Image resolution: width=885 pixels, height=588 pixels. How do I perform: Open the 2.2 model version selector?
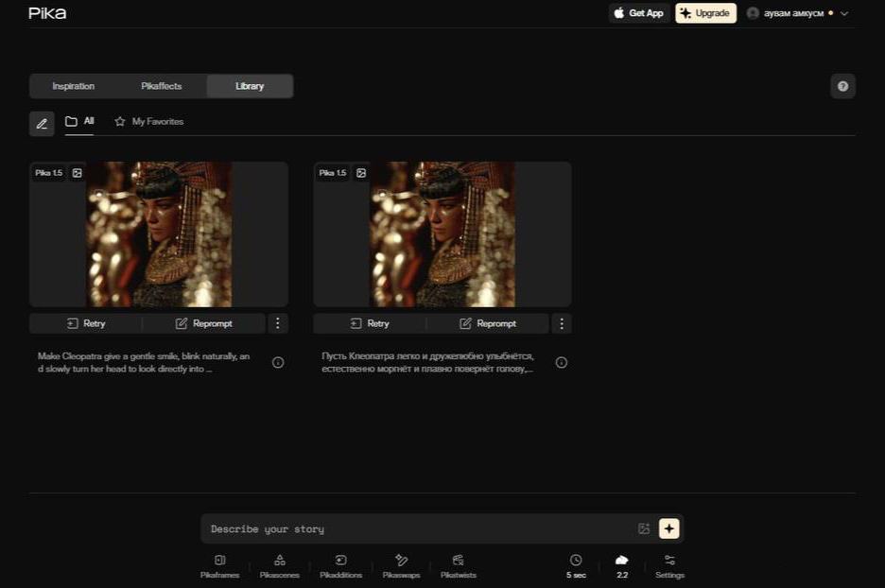click(x=622, y=565)
